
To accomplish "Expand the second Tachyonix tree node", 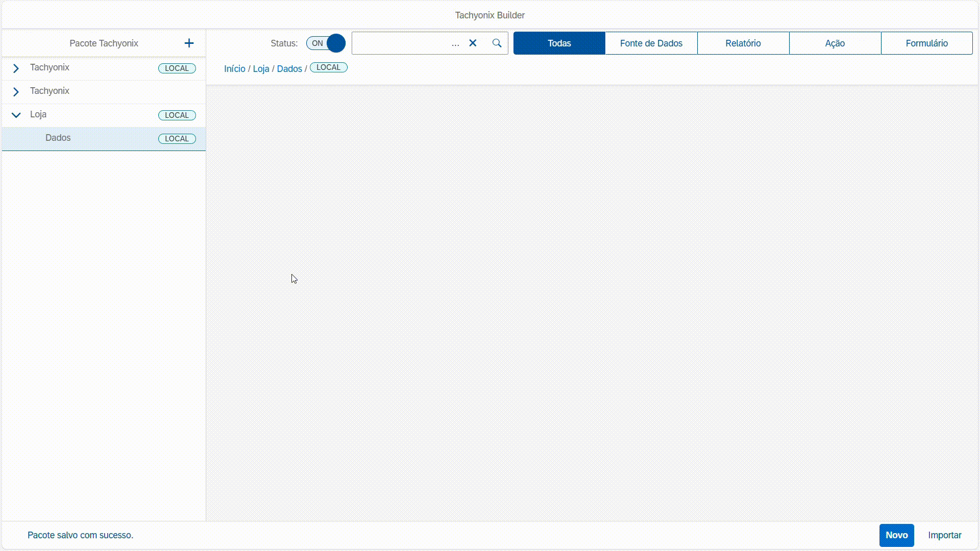I will click(x=16, y=92).
